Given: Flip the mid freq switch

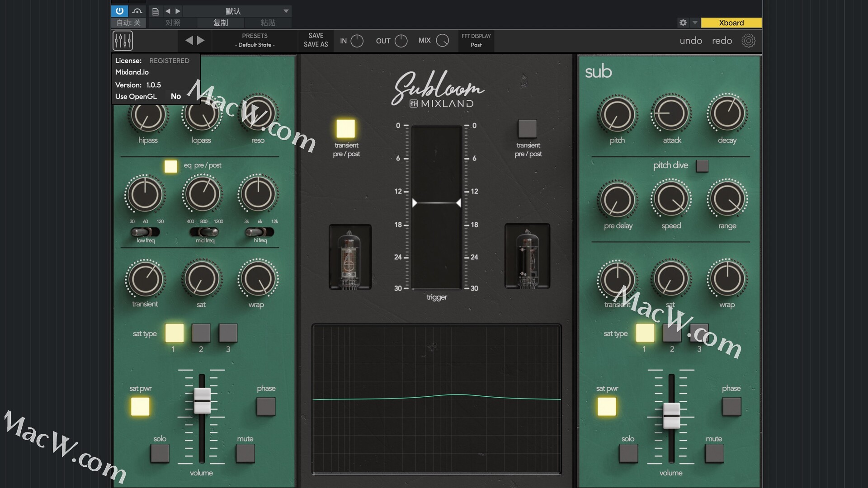Looking at the screenshot, I should point(204,232).
